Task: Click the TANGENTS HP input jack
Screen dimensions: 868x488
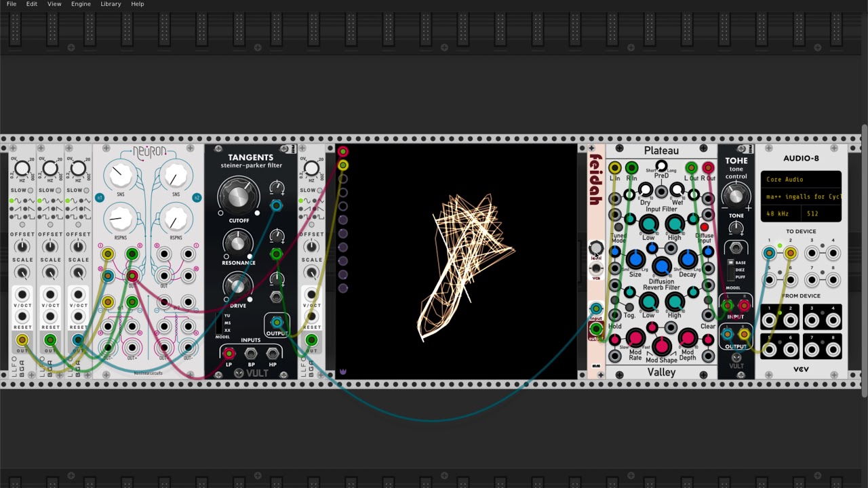Action: click(x=273, y=354)
